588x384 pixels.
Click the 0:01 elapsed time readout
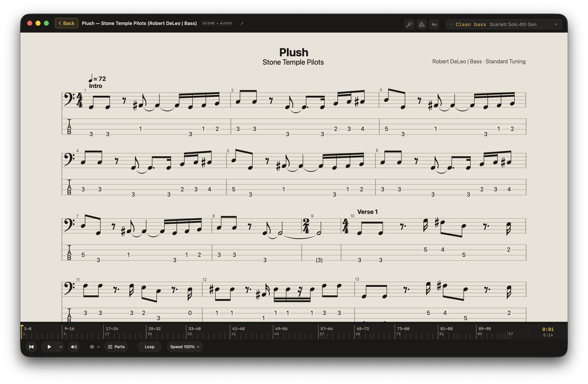(x=548, y=329)
